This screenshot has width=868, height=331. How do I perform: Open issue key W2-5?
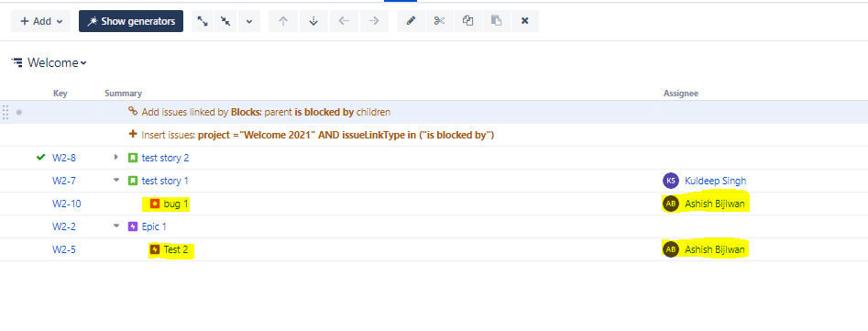[x=64, y=249]
